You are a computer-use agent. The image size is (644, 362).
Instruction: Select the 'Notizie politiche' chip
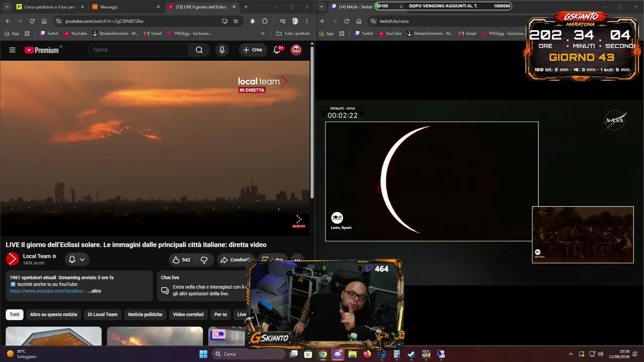(145, 315)
